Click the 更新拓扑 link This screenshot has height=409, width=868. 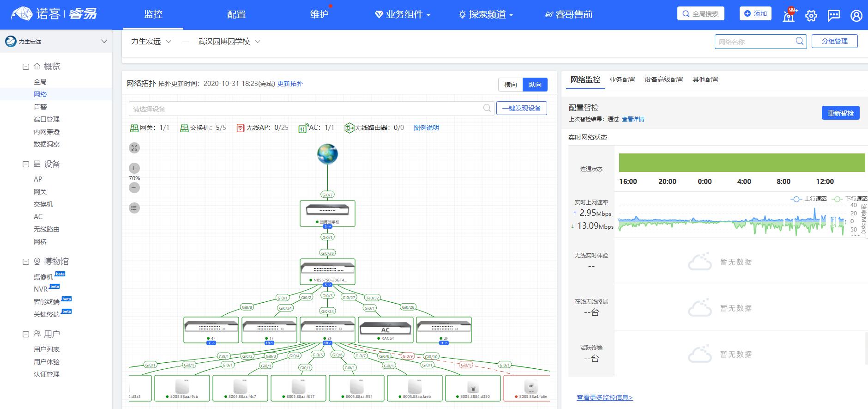coord(290,84)
